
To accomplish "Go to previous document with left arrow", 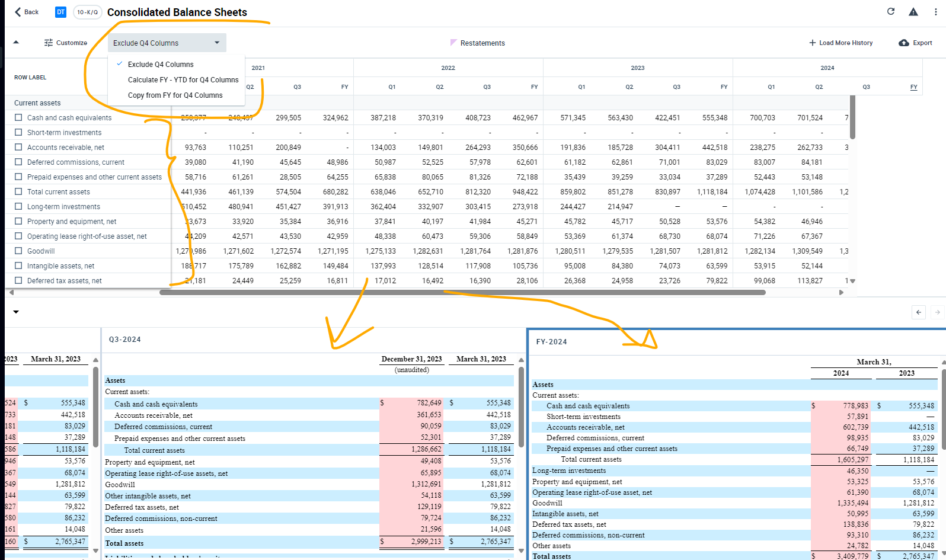I will coord(918,312).
